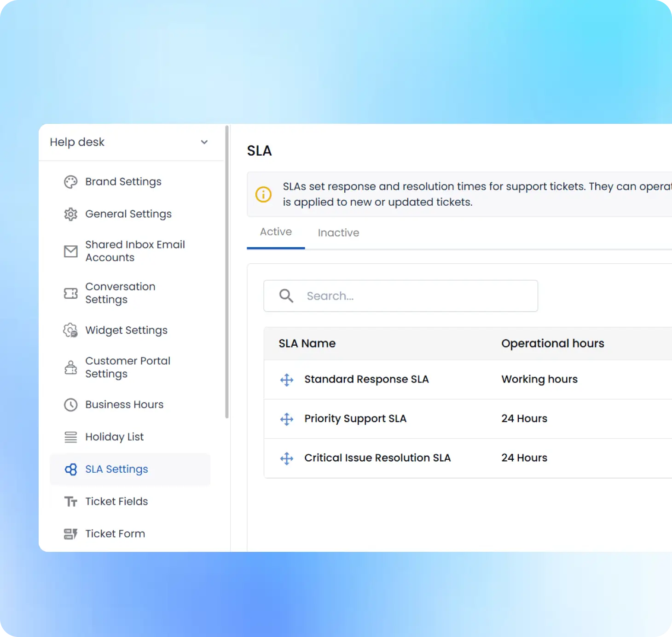The width and height of the screenshot is (672, 637).
Task: Select Business Hours in sidebar
Action: tap(124, 405)
